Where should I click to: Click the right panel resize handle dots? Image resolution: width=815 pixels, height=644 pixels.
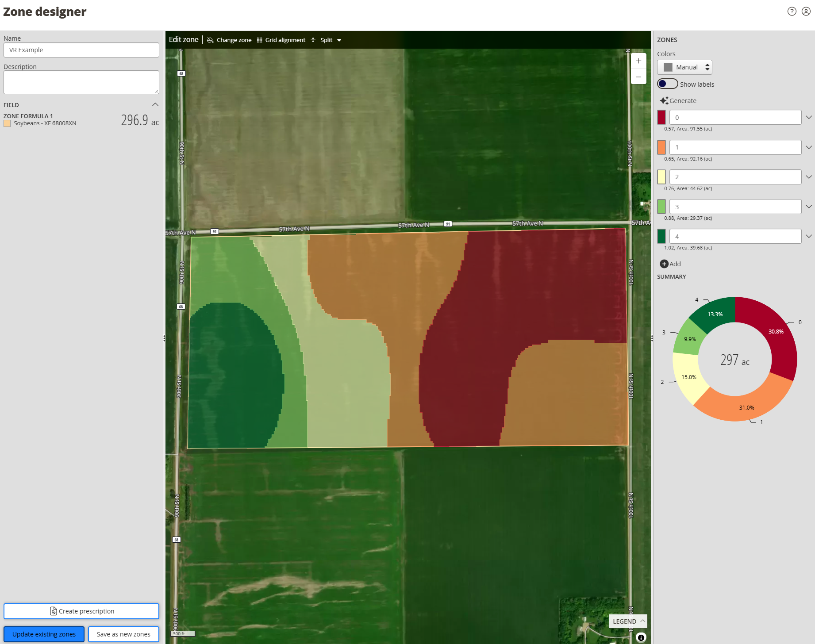(x=652, y=338)
